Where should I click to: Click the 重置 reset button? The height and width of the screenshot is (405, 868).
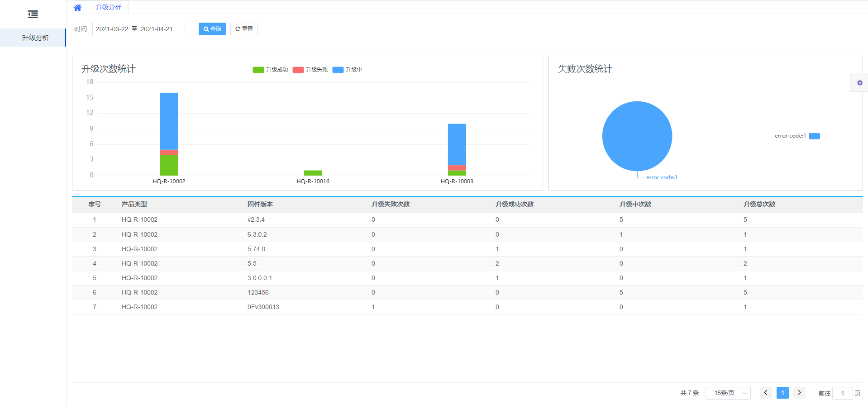click(244, 29)
